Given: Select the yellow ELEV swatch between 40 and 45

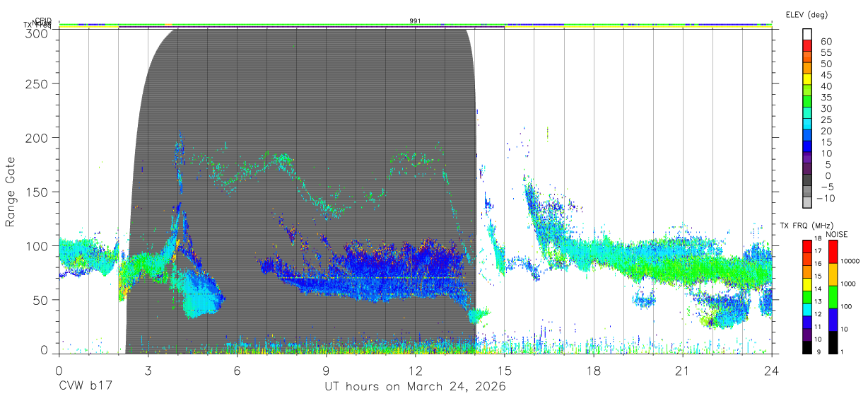Looking at the screenshot, I should tap(808, 81).
